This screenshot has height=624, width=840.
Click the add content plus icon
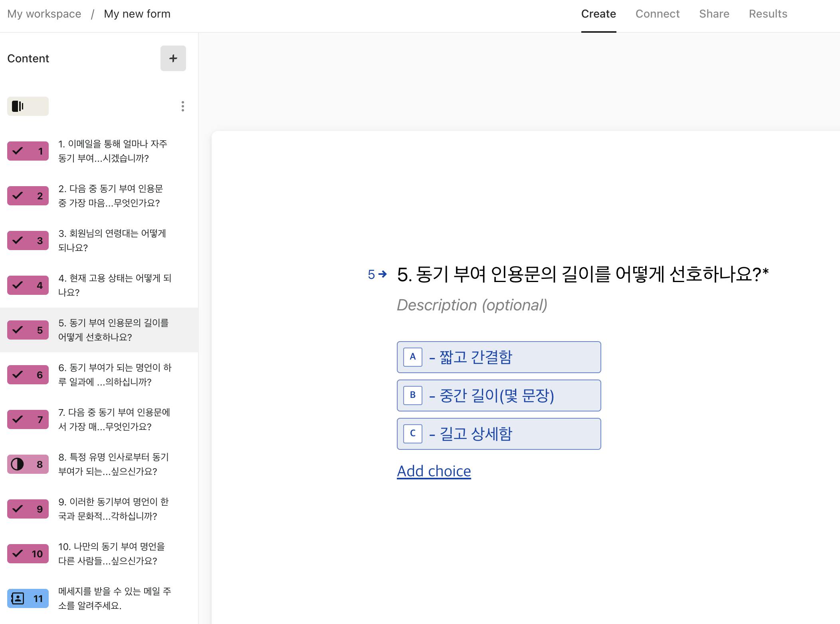173,58
